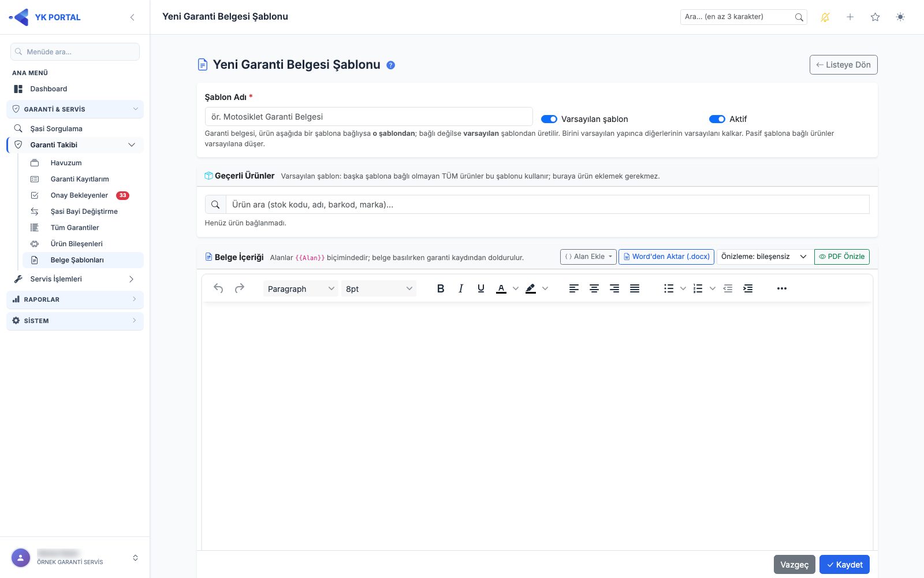Expand the SİSTEM section
Image resolution: width=924 pixels, height=578 pixels.
(x=75, y=321)
